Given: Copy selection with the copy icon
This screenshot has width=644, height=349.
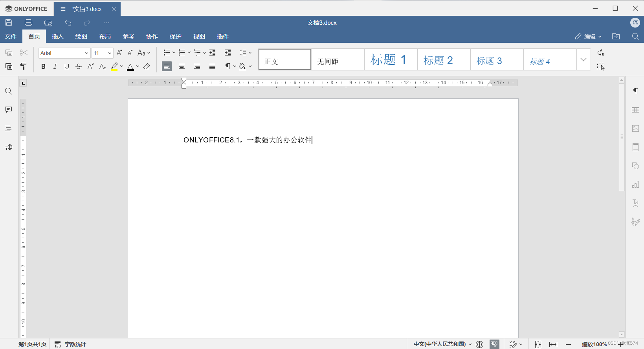Looking at the screenshot, I should [9, 52].
